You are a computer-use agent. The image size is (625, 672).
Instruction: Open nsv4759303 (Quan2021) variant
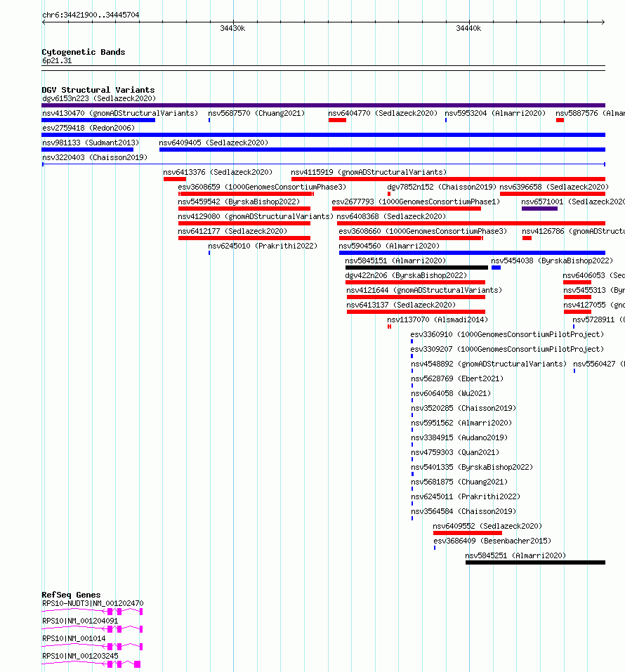click(455, 453)
